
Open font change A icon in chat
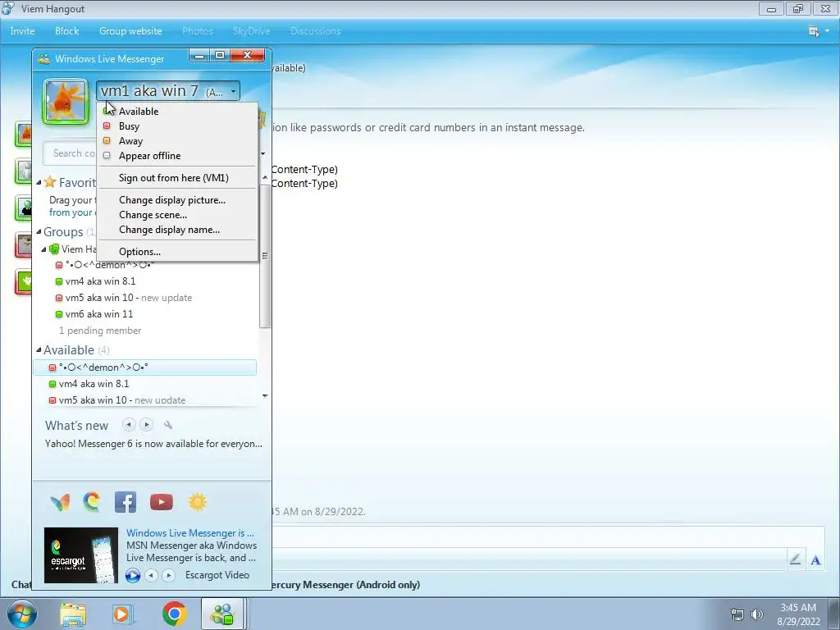point(815,560)
